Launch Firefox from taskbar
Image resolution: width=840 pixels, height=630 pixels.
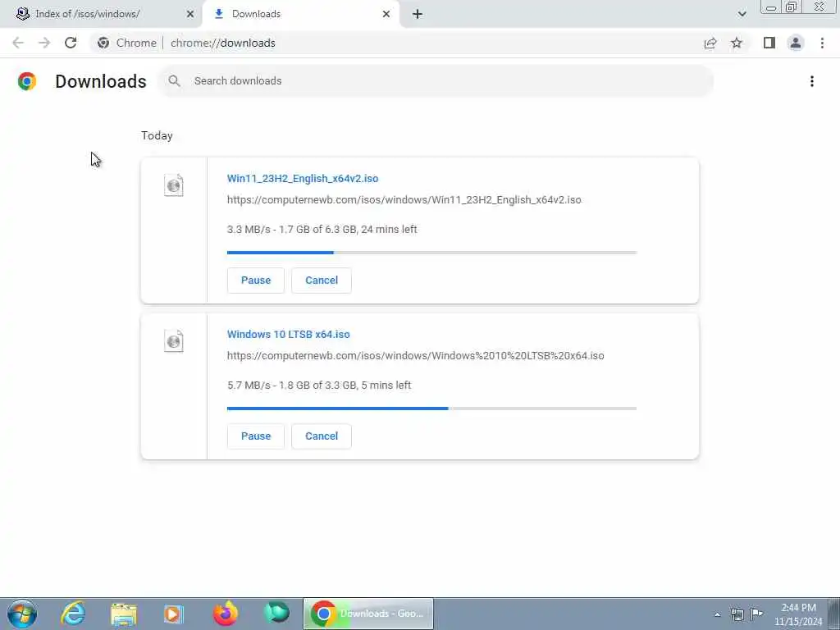[x=226, y=614]
